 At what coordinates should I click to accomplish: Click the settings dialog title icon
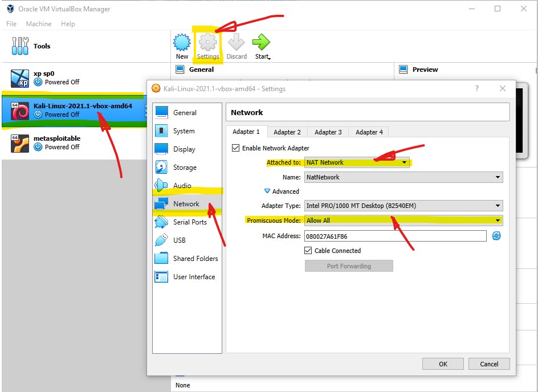pos(156,88)
